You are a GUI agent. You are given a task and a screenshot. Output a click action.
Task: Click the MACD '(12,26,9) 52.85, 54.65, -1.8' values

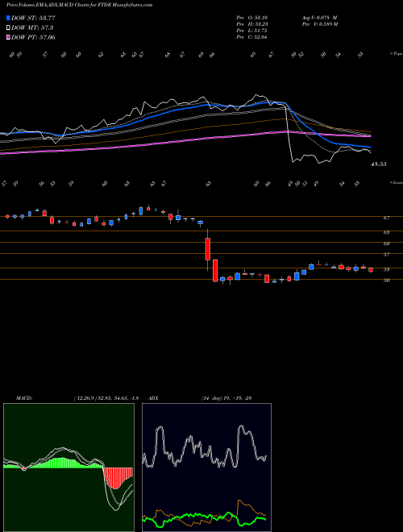pyautogui.click(x=106, y=398)
